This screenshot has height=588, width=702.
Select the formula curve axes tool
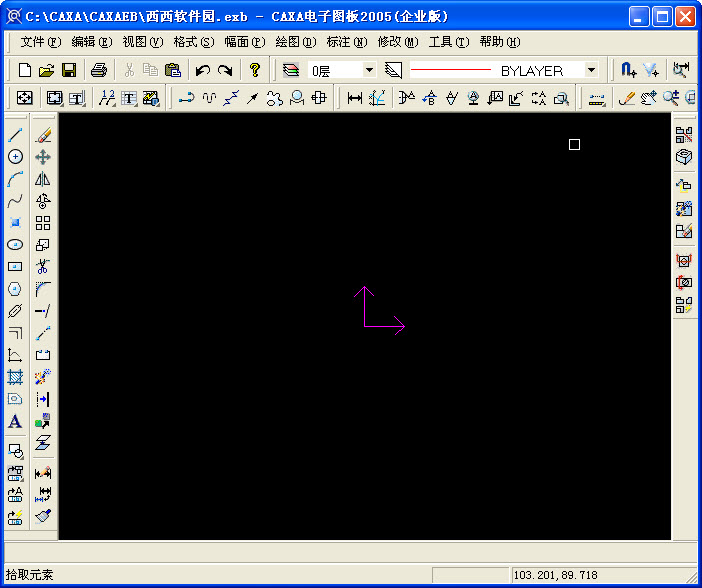click(15, 355)
